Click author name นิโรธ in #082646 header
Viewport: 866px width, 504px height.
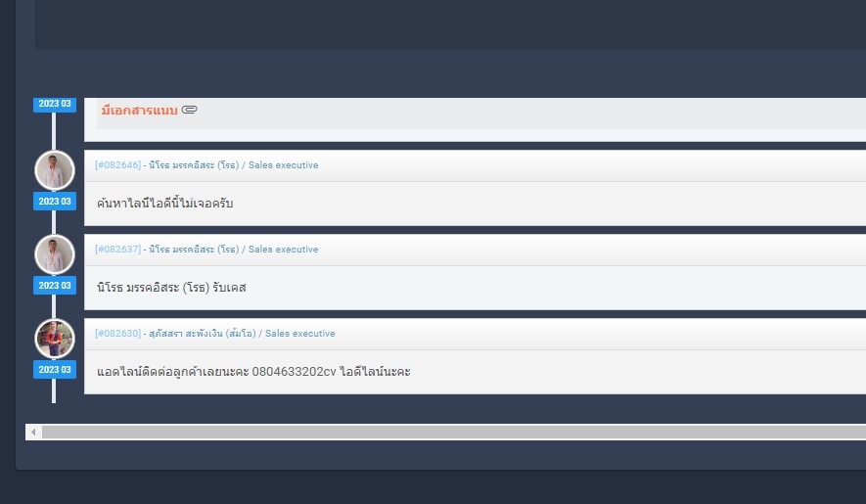coord(194,164)
